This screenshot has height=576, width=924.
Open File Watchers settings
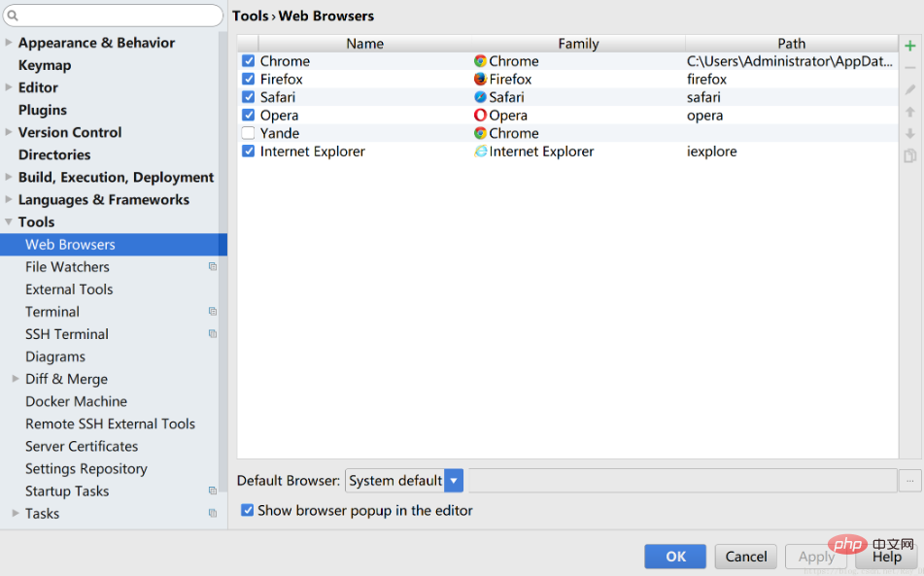point(67,267)
